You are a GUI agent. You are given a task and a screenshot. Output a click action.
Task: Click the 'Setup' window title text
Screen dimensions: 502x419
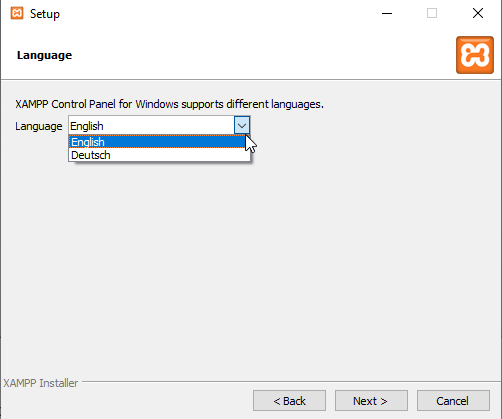click(x=45, y=14)
